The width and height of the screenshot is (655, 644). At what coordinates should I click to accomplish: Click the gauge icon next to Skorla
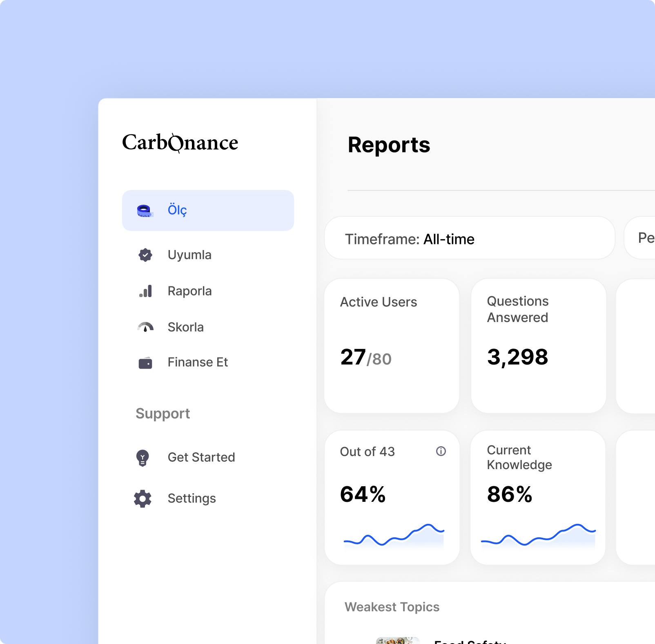click(145, 327)
